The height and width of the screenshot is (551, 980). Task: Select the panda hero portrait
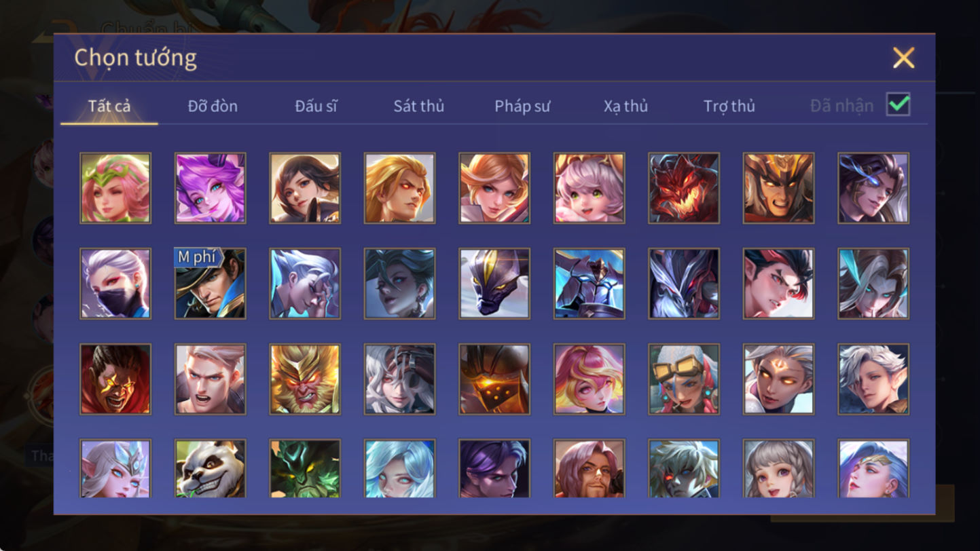coord(211,468)
